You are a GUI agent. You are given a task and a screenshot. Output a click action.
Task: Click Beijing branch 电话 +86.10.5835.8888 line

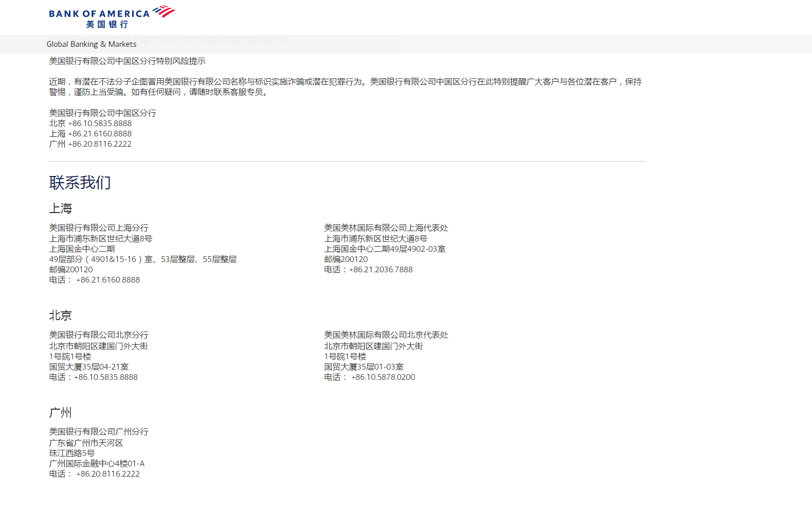94,377
